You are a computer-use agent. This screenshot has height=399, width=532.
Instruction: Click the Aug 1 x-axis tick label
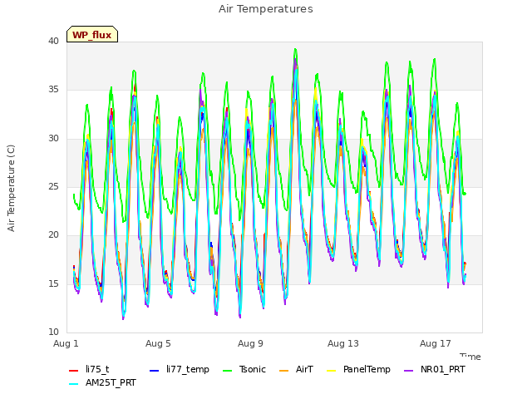pos(66,343)
